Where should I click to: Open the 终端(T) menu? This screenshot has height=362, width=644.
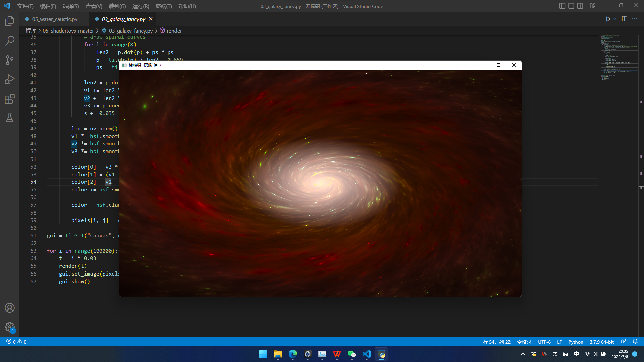tap(164, 6)
